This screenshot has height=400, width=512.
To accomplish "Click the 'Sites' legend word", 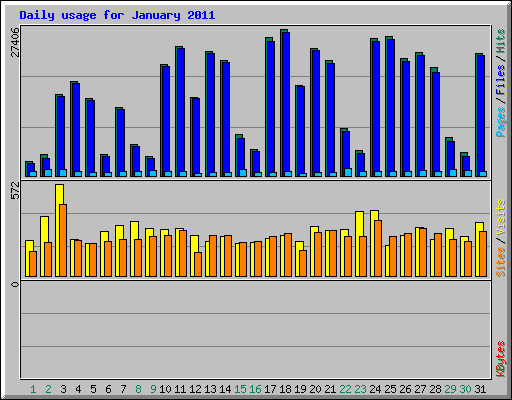I will [x=501, y=262].
